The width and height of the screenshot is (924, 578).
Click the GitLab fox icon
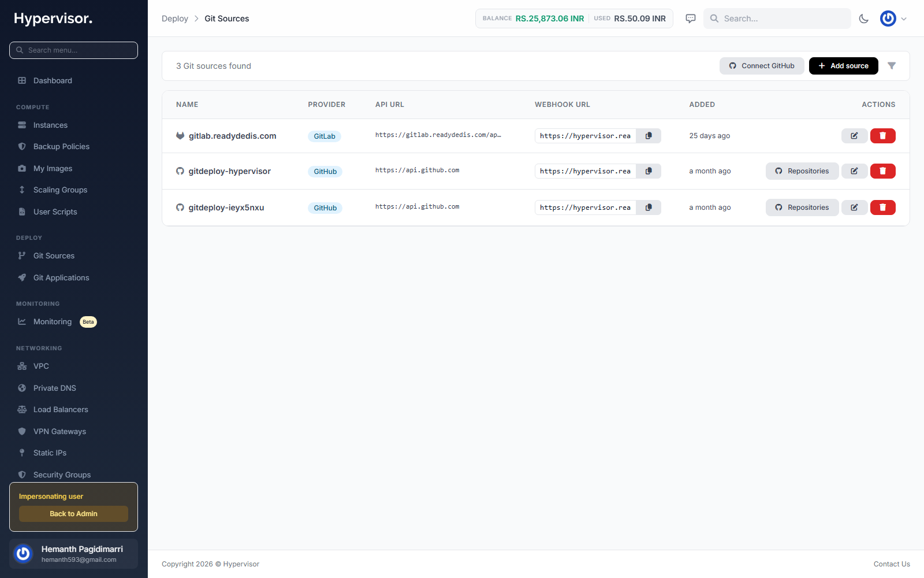pyautogui.click(x=180, y=136)
